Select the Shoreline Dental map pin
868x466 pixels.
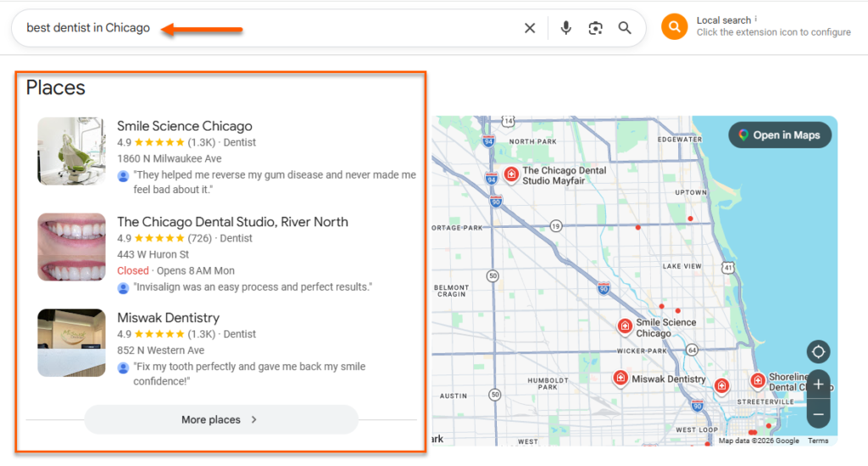coord(757,380)
